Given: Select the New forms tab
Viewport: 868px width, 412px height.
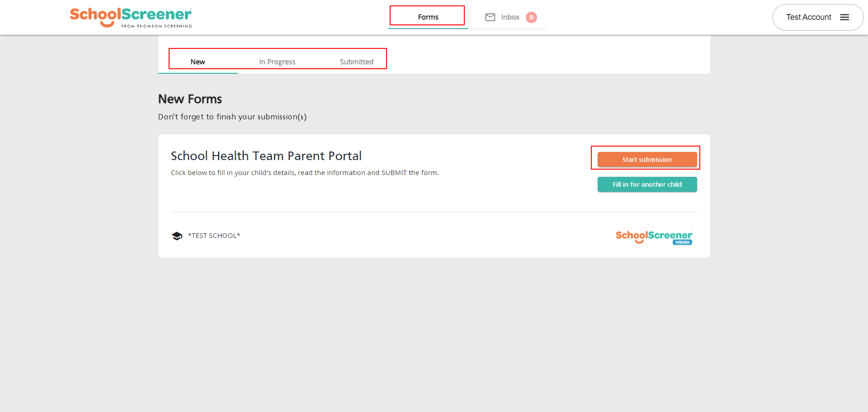Looking at the screenshot, I should coord(198,62).
